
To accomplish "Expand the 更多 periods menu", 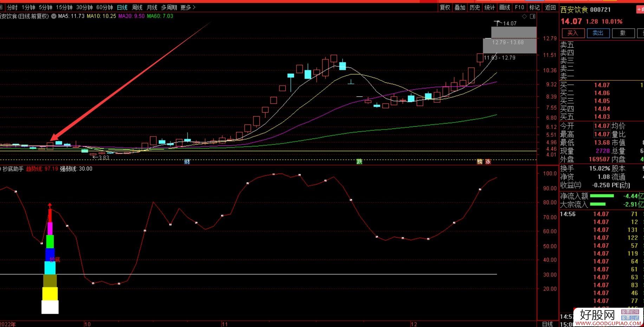I will coord(188,7).
